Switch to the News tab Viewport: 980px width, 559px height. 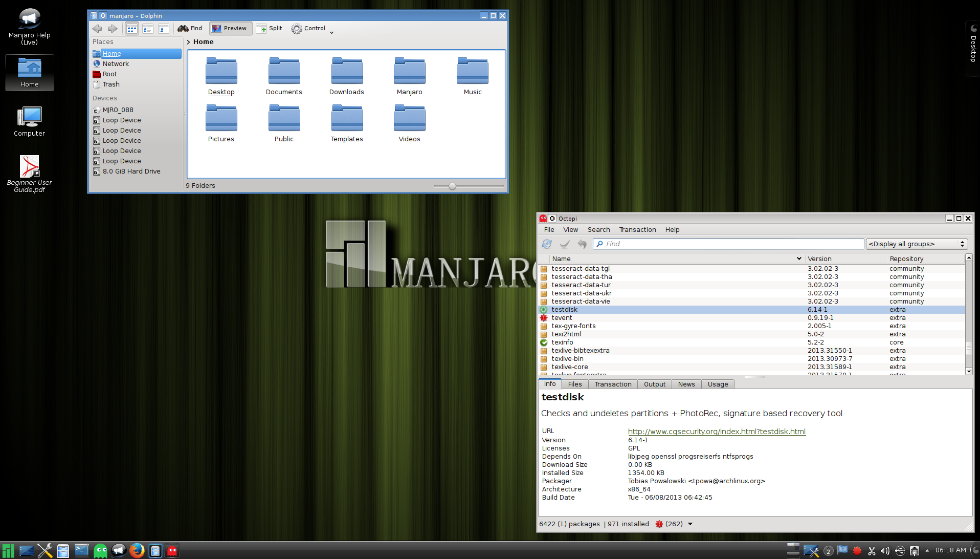(686, 384)
